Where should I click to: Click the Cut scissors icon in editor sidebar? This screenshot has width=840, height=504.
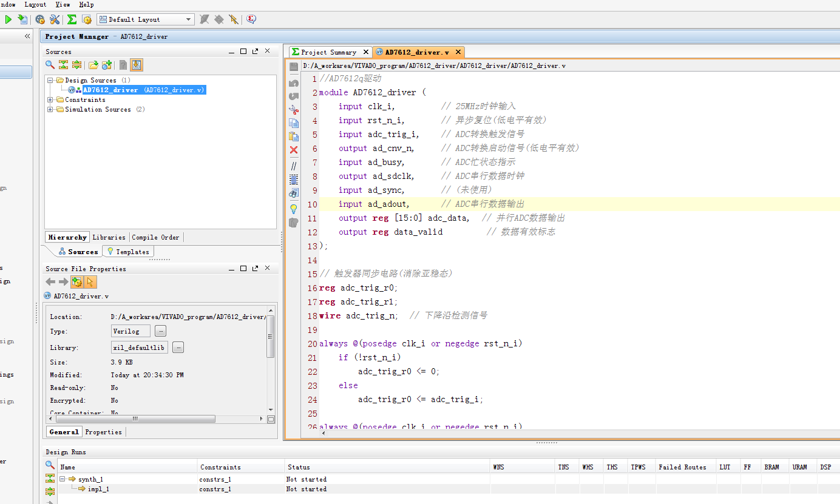tap(294, 110)
